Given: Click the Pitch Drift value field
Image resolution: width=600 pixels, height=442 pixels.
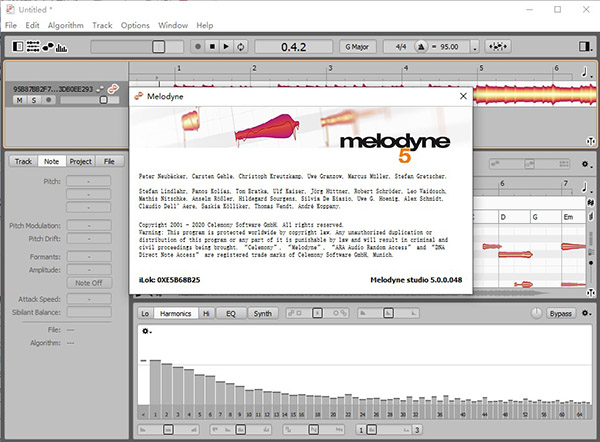Looking at the screenshot, I should click(x=90, y=240).
